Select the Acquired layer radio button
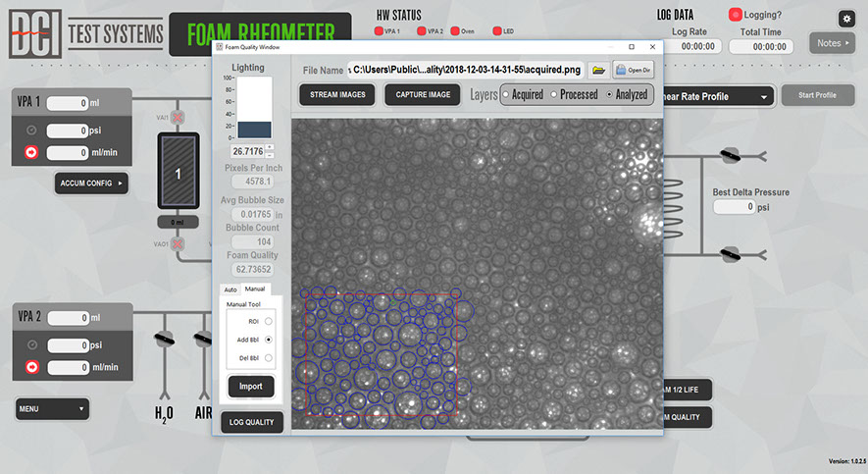 (506, 95)
